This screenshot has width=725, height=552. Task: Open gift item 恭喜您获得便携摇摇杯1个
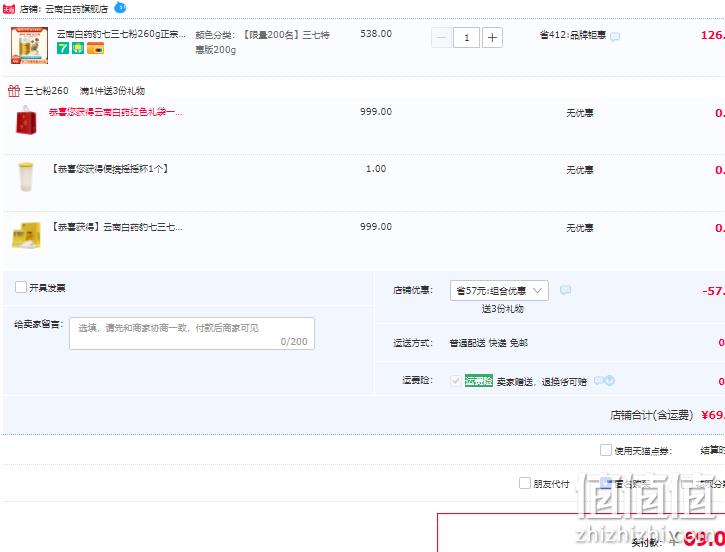click(109, 169)
